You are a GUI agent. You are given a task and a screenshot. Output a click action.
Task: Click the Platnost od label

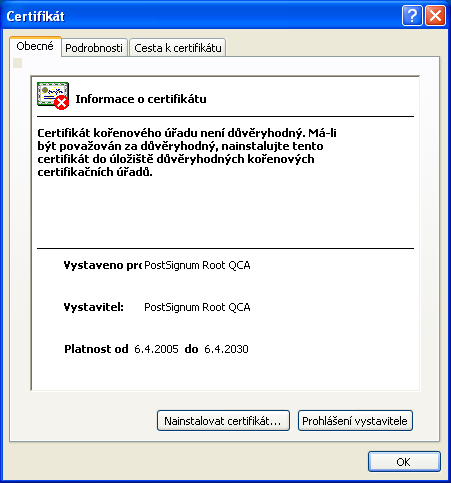tap(96, 349)
